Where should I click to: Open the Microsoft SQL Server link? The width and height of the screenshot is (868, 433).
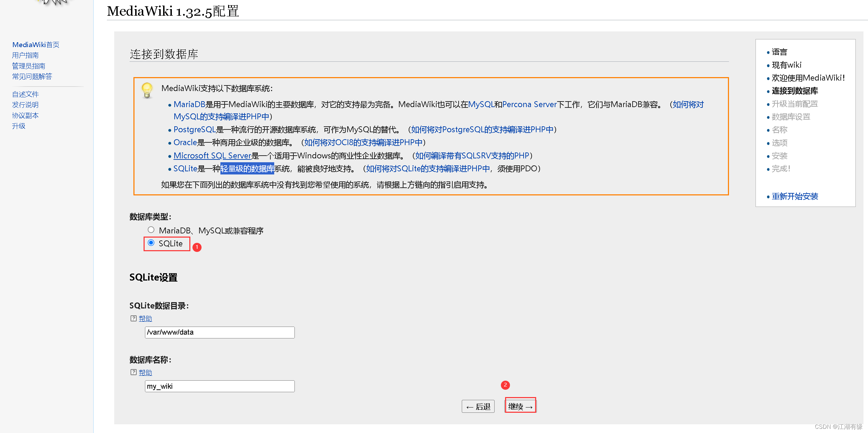point(212,156)
